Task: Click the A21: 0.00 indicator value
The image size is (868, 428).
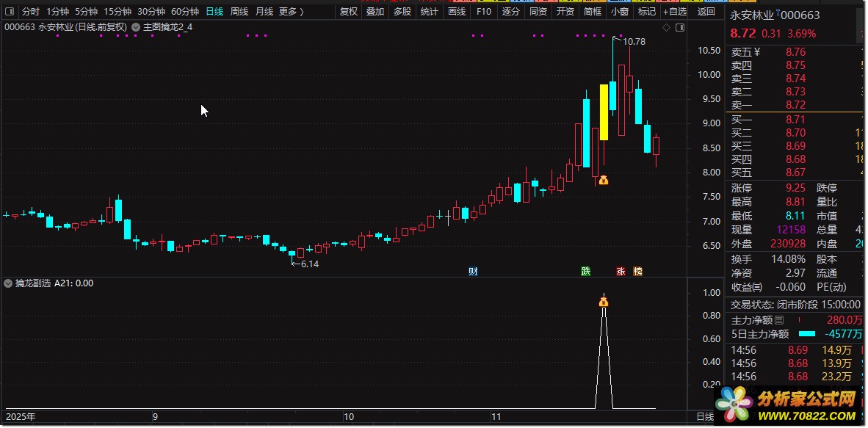Action: pyautogui.click(x=73, y=283)
